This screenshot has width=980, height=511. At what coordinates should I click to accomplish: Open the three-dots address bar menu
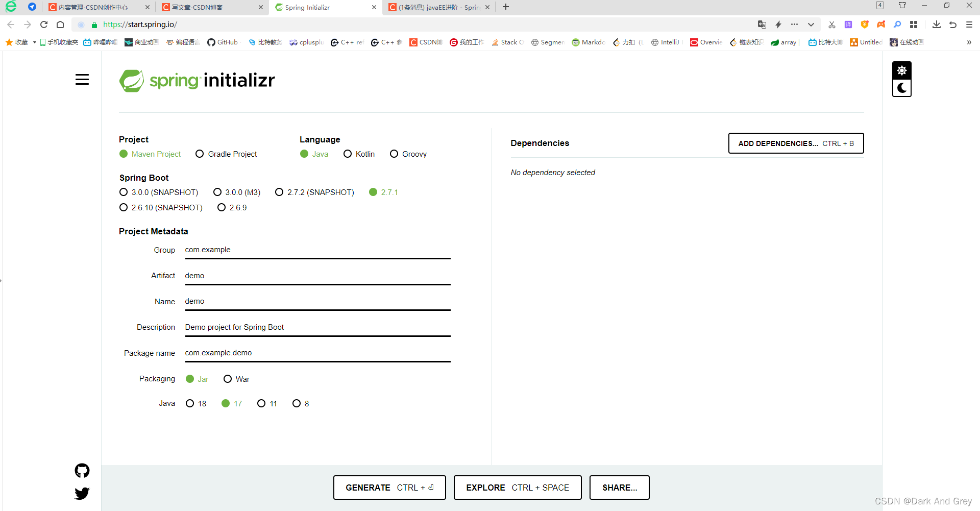click(x=794, y=25)
